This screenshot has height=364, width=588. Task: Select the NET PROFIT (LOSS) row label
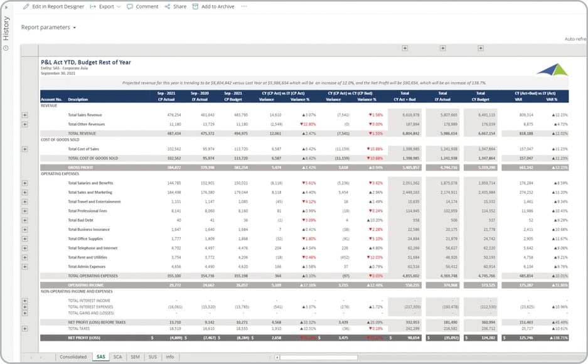coord(85,338)
